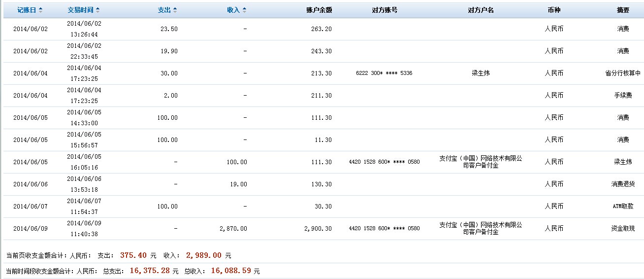Click the 账户余额 column header
Viewport: 644px width, 279px height.
319,10
